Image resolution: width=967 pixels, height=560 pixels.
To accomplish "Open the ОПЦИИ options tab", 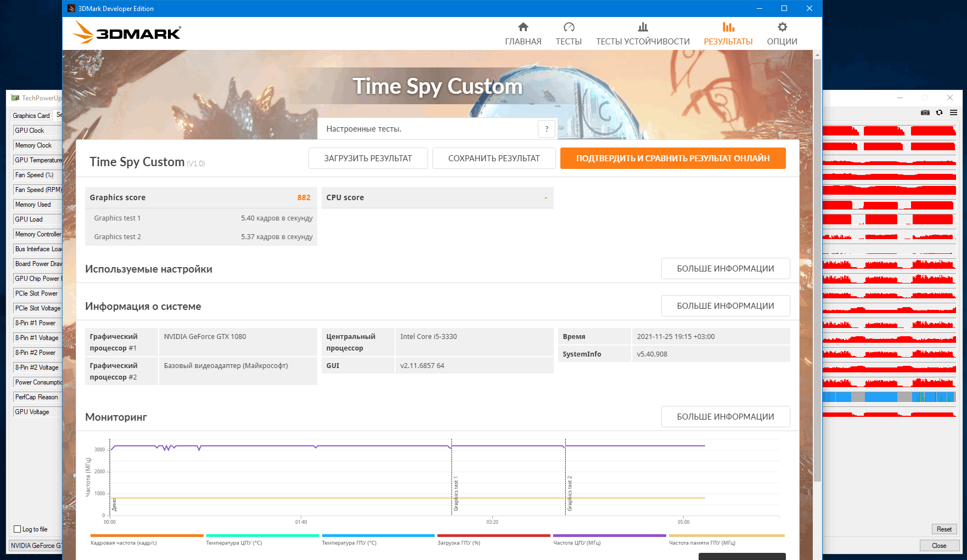I will pyautogui.click(x=782, y=34).
